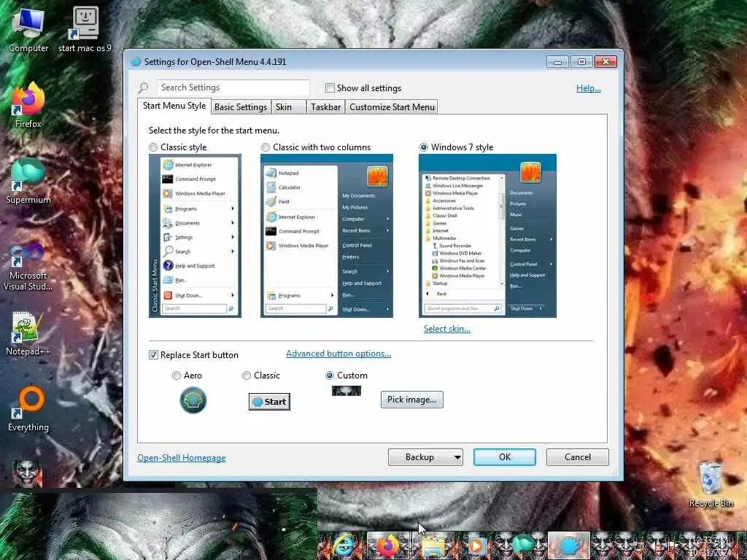Screen dimensions: 747x560
Task: Select the Classic style radio option
Action: click(153, 147)
